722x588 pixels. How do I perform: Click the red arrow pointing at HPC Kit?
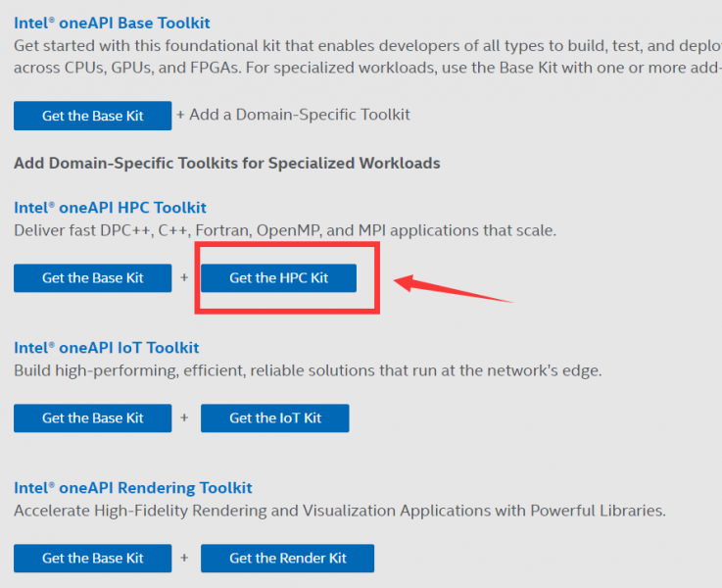[453, 290]
